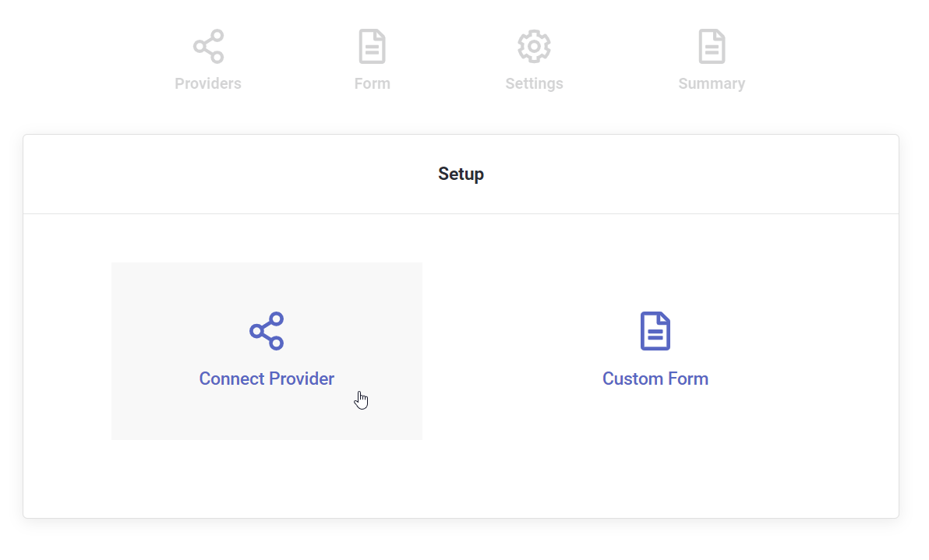
Task: Click the Summary document icon in stepper
Action: (x=711, y=47)
